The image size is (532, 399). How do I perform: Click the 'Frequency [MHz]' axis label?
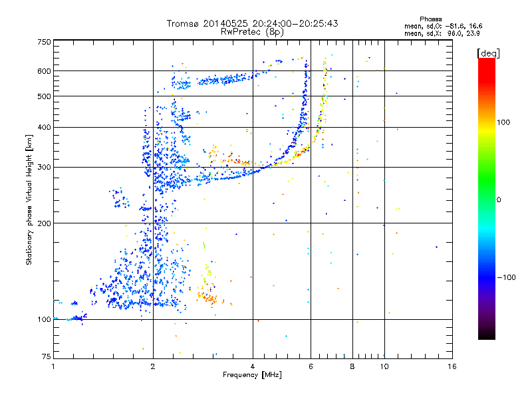[252, 375]
